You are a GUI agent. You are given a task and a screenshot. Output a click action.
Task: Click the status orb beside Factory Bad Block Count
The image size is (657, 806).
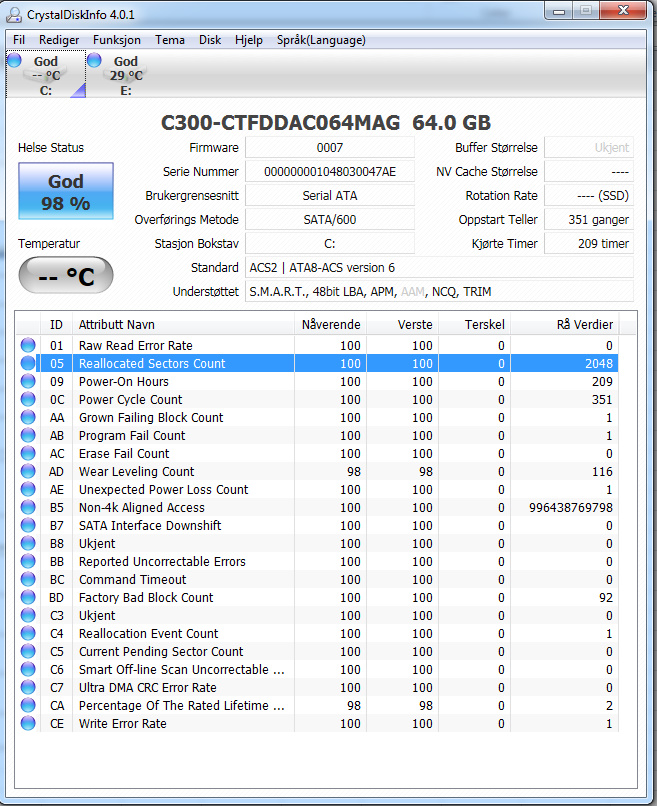(x=28, y=597)
